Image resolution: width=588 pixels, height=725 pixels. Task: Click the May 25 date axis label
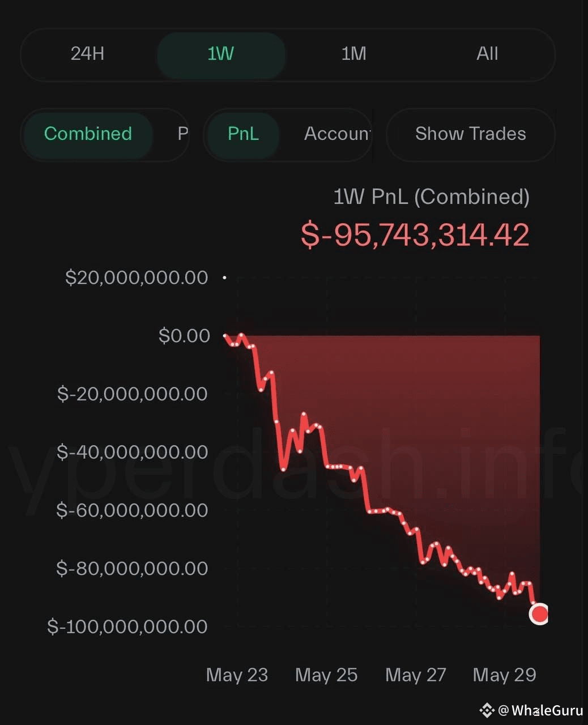tap(326, 675)
